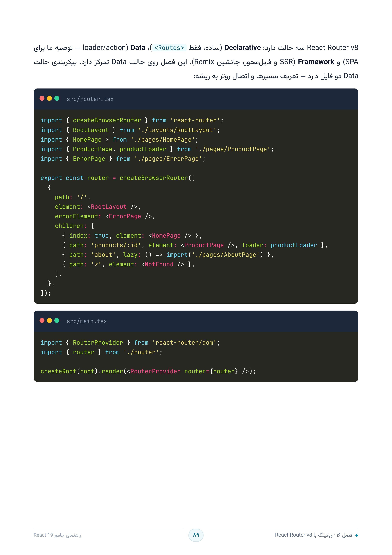Click the page number badge ۸۹
Viewport: 392px width, 555px height.
coord(196,535)
